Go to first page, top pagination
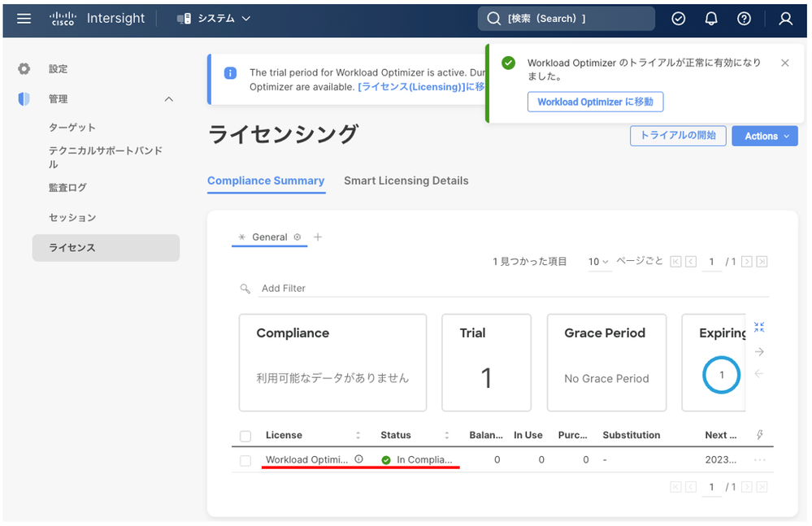 click(675, 262)
